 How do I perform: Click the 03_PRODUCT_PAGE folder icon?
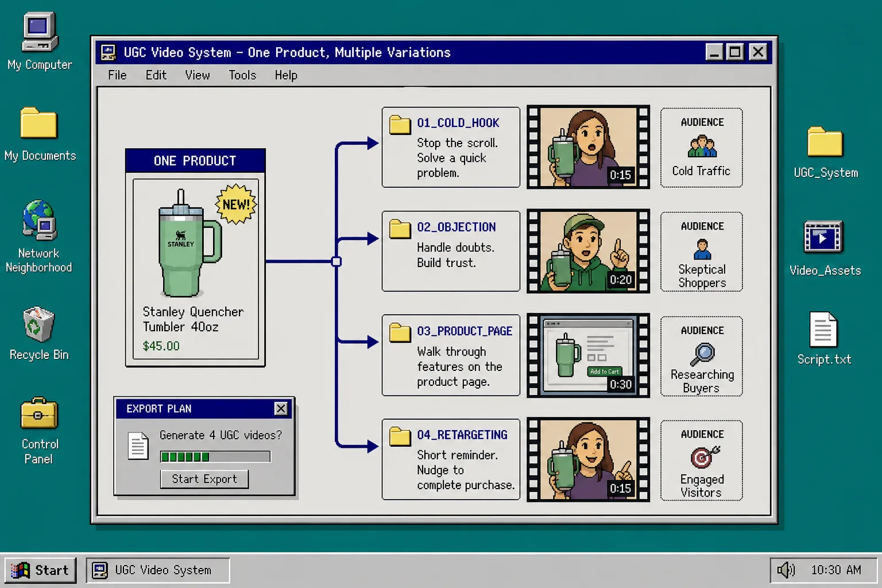pyautogui.click(x=400, y=332)
